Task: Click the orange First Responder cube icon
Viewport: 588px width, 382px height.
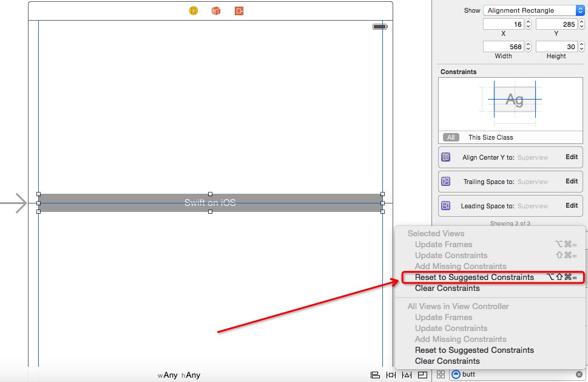Action: tap(216, 11)
